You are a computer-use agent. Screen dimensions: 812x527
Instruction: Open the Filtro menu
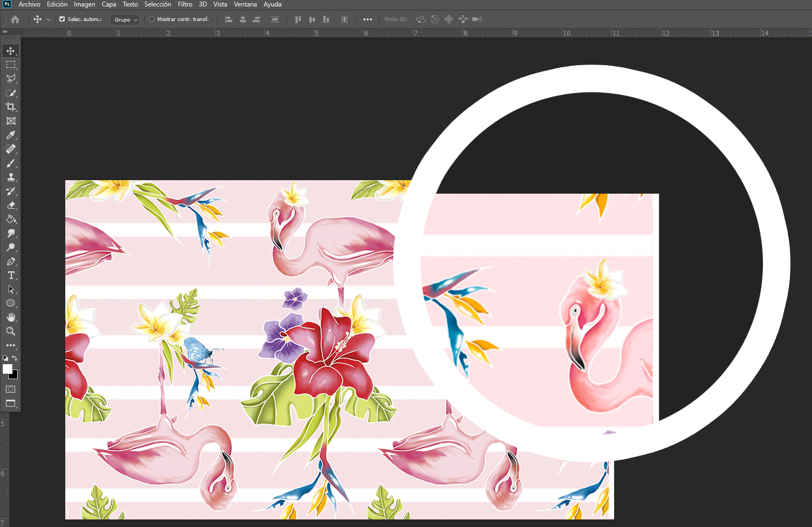185,4
